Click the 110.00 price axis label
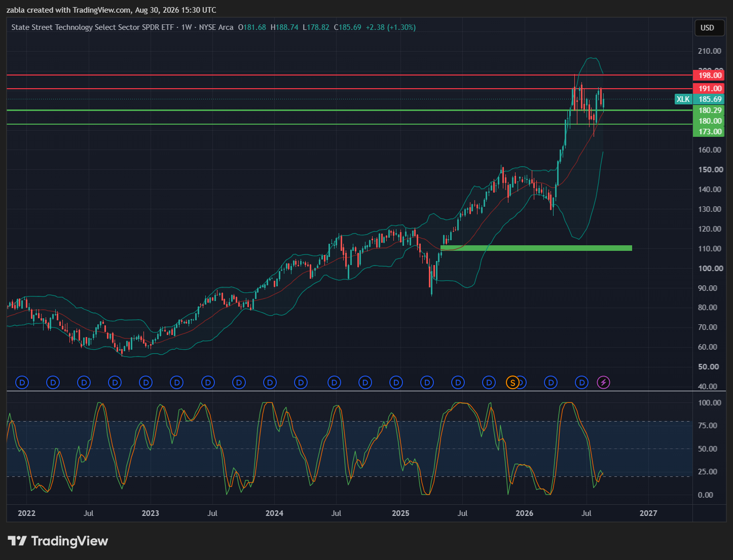733x560 pixels. (710, 249)
